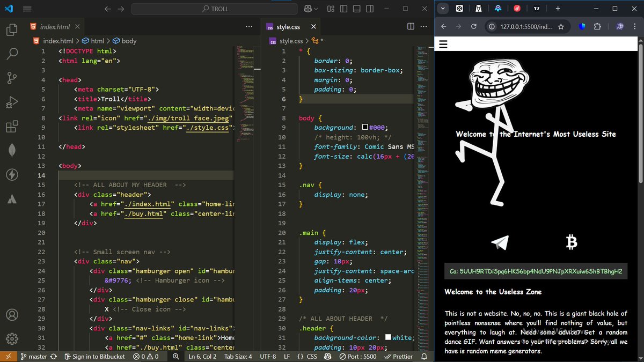Viewport: 644px width, 362px height.
Task: Click the white color swatch on line 31
Action: click(388, 338)
